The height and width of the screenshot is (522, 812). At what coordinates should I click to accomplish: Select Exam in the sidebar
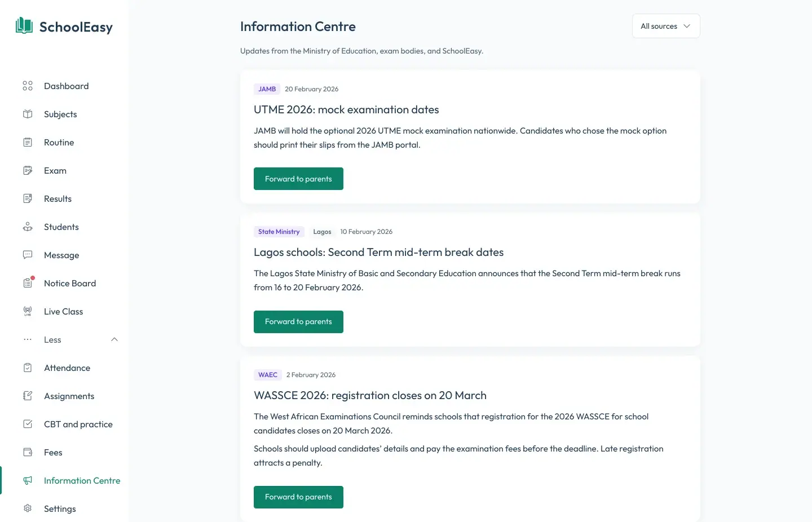55,170
